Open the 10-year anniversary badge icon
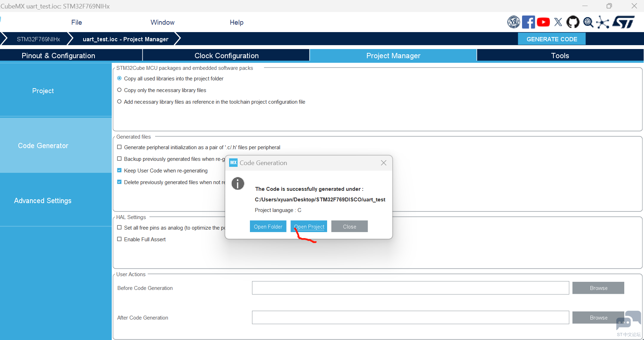 click(x=514, y=22)
